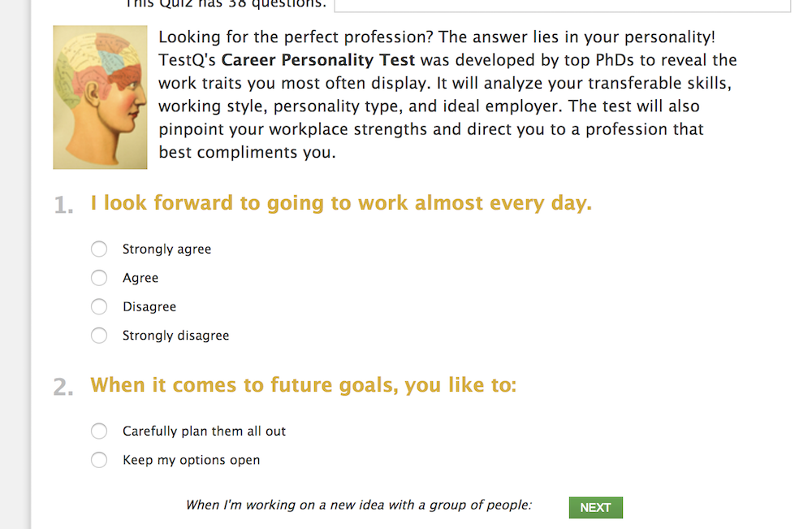
Task: Click heading "I look forward to going to work"
Action: click(341, 203)
